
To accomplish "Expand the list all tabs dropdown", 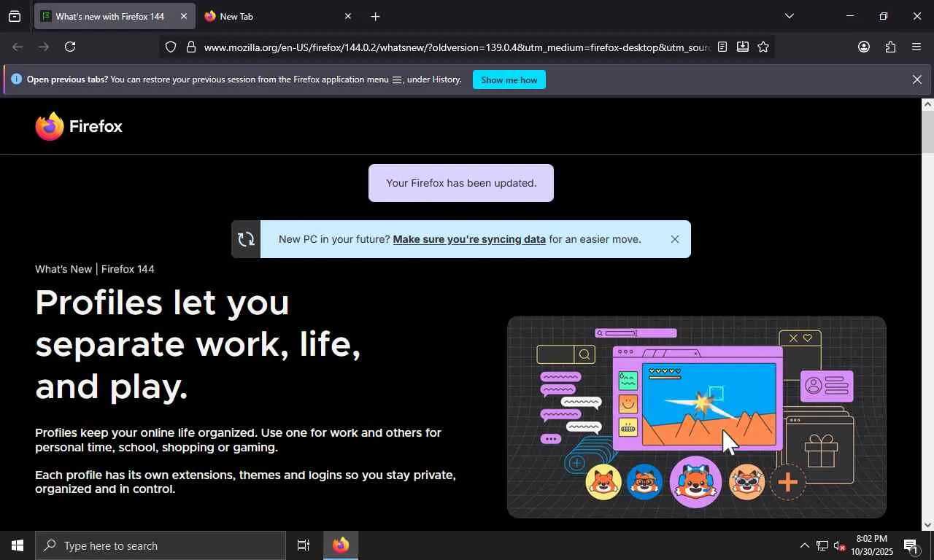I will (x=789, y=16).
